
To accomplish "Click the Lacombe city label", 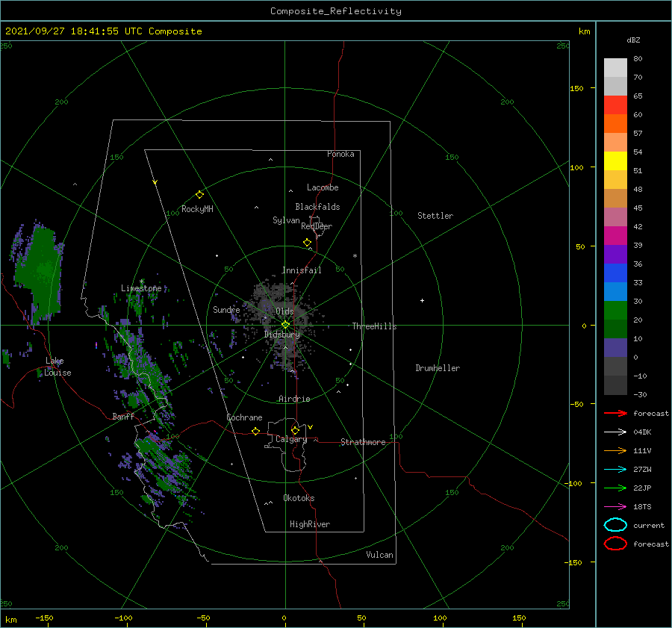I will click(323, 187).
